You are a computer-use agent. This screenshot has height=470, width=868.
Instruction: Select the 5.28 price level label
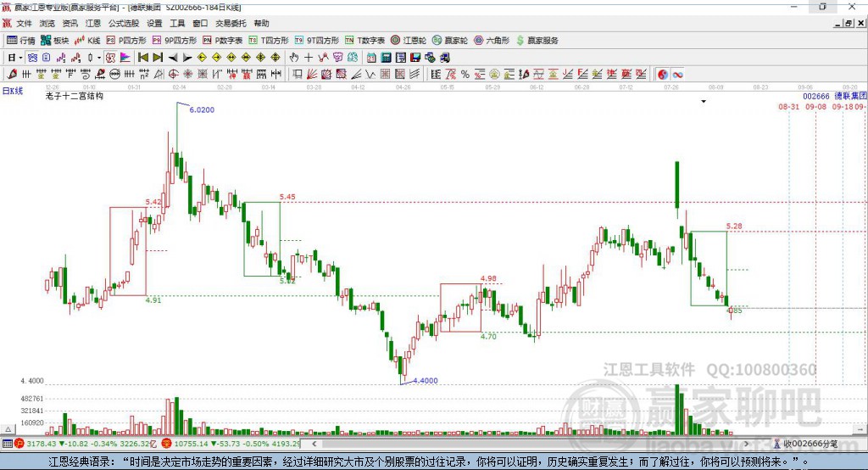(734, 227)
